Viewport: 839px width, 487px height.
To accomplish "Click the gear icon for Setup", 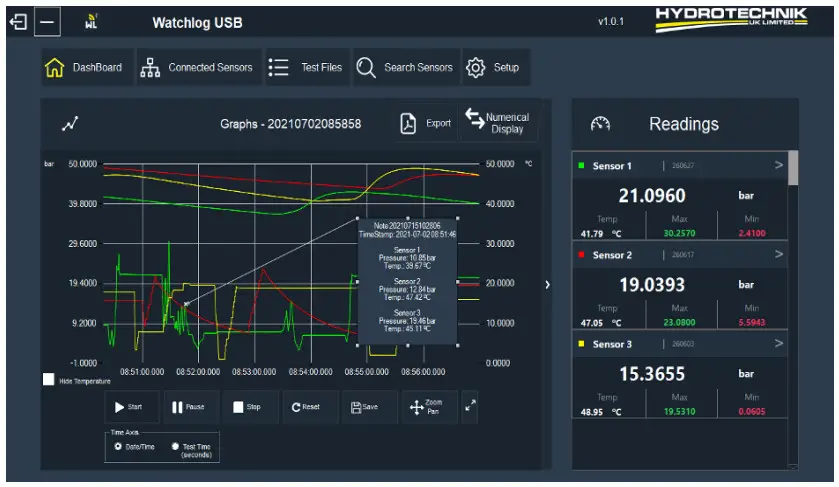I will 475,68.
